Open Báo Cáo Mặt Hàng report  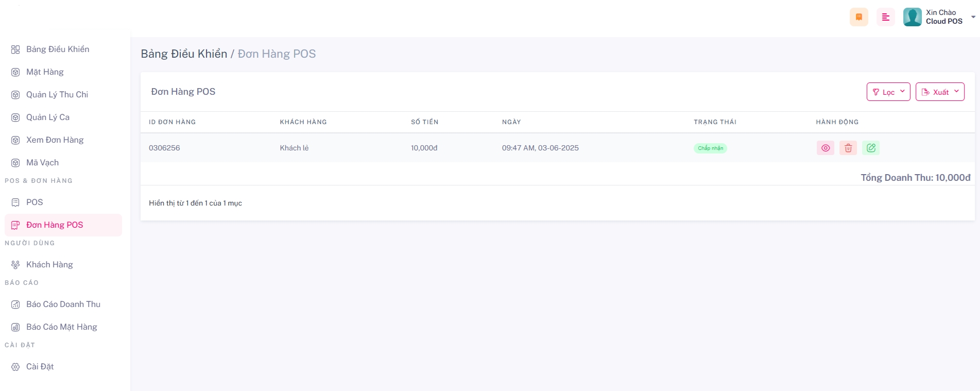(x=61, y=327)
